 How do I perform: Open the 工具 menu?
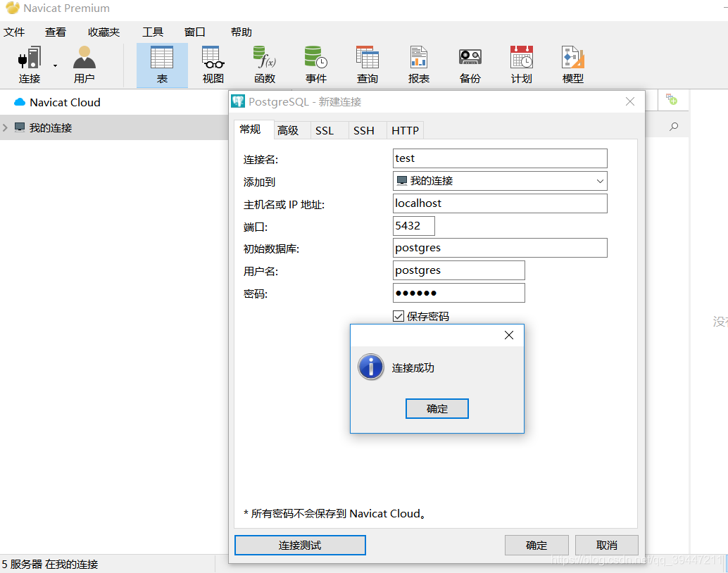pos(153,32)
